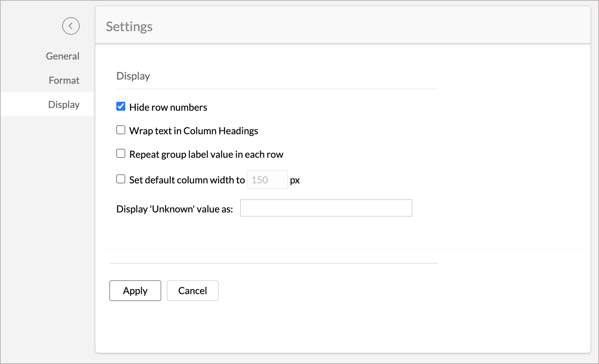Click the Settings title header
Screen dimensions: 599x364
[129, 27]
